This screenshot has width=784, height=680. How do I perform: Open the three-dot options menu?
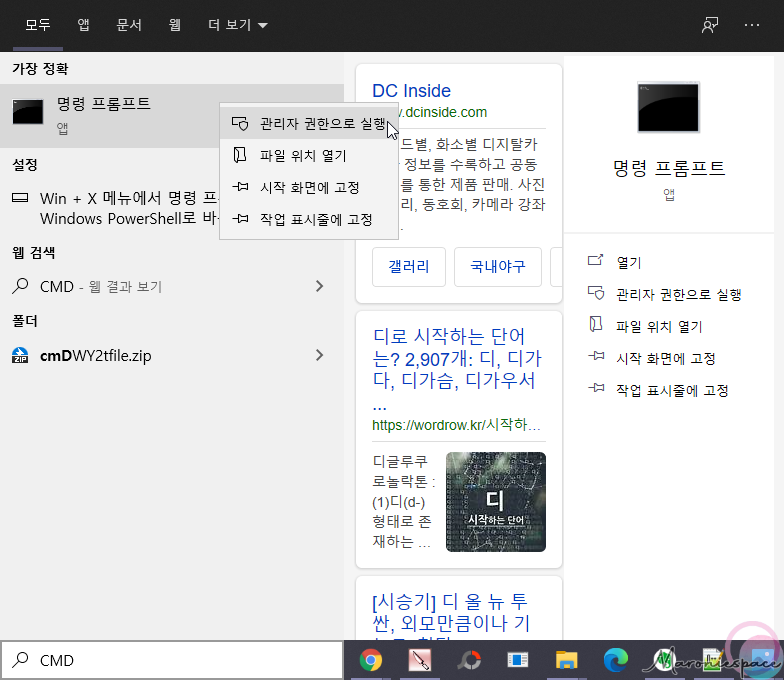752,24
